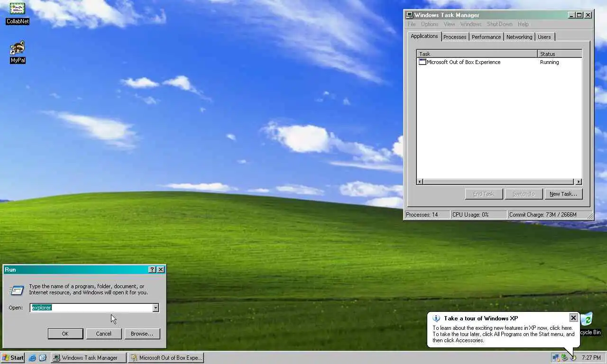Image resolution: width=607 pixels, height=364 pixels.
Task: Open Task Manager File menu
Action: click(412, 24)
